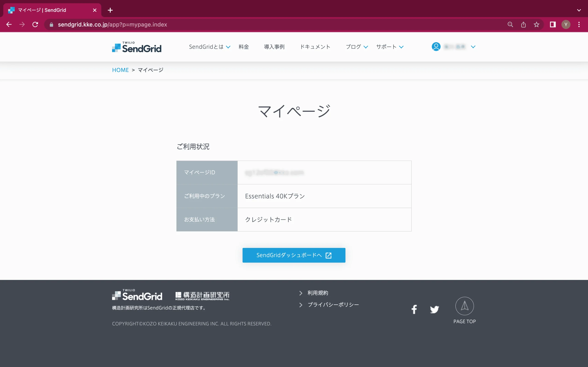Expand the サポート dropdown menu
The height and width of the screenshot is (367, 588).
click(390, 47)
